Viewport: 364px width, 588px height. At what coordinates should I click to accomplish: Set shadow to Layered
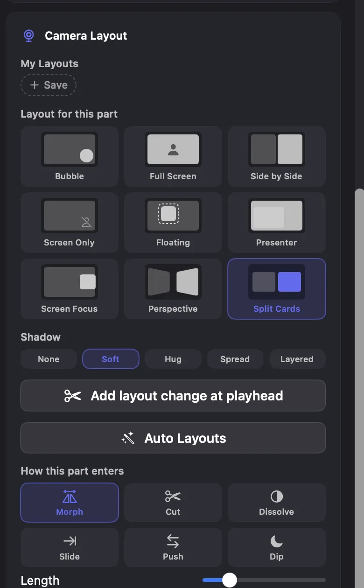297,359
